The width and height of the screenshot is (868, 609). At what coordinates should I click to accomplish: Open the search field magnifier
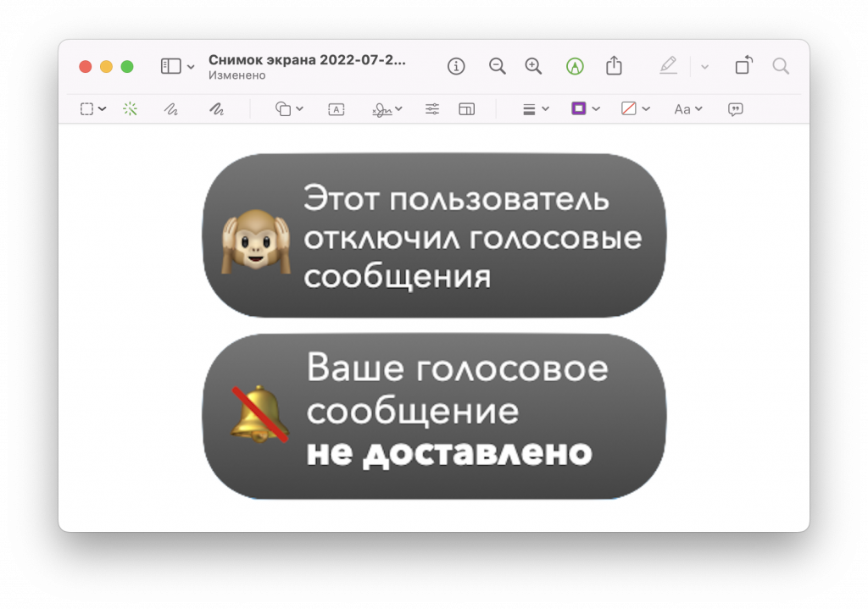[x=781, y=66]
